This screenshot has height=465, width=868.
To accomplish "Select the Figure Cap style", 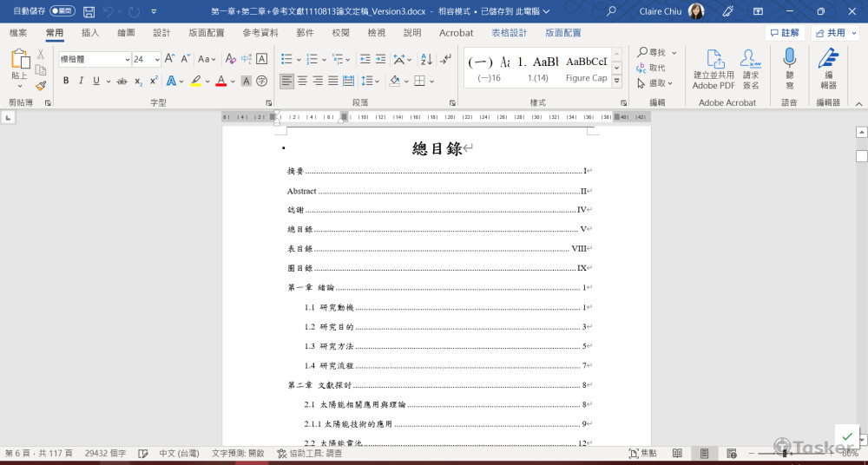I will 586,68.
